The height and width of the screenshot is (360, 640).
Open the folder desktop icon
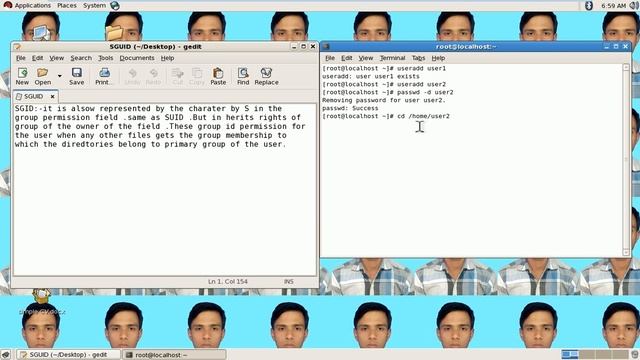click(114, 33)
